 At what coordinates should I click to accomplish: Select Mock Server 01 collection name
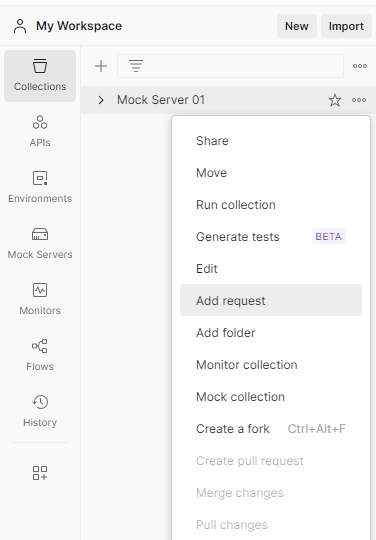(161, 100)
